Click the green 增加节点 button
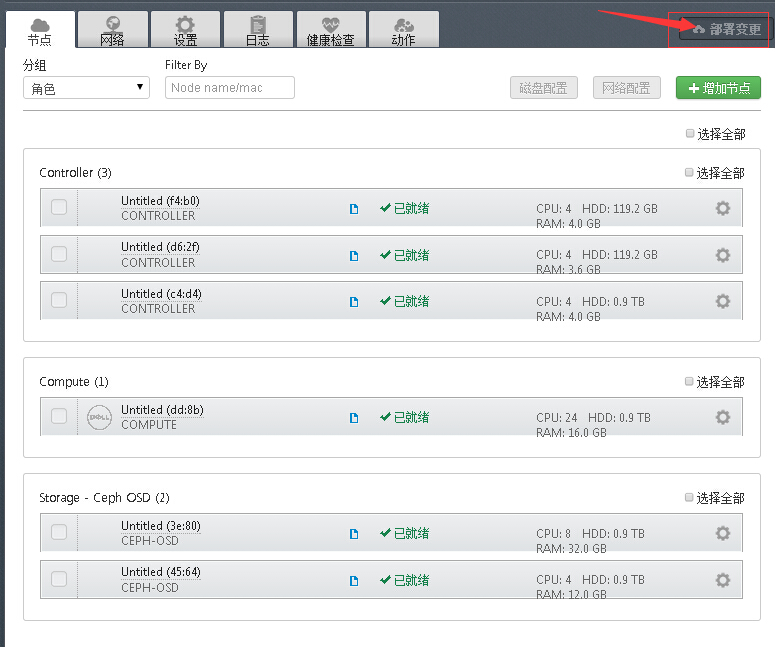Screen dimensions: 775x647 (x=718, y=88)
